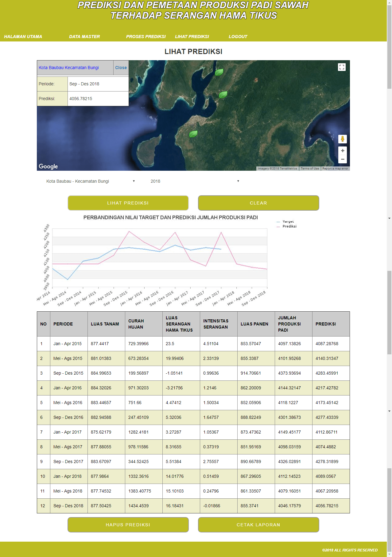Image resolution: width=392 pixels, height=557 pixels.
Task: Toggle the Prediksi series in chart legend
Action: pyautogui.click(x=289, y=226)
